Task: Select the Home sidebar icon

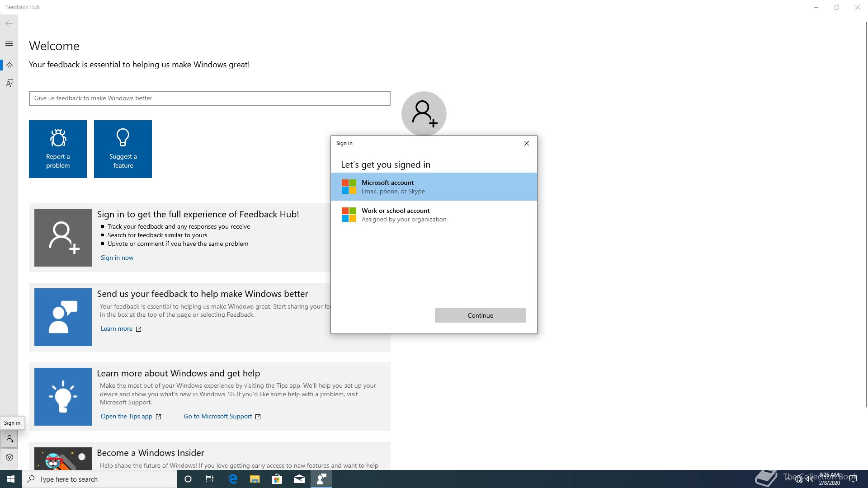Action: 9,66
